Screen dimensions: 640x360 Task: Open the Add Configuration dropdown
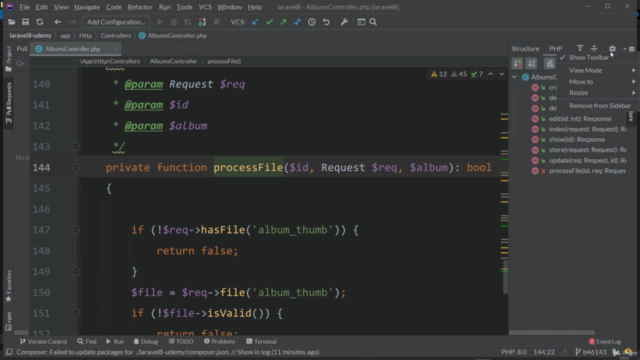116,22
